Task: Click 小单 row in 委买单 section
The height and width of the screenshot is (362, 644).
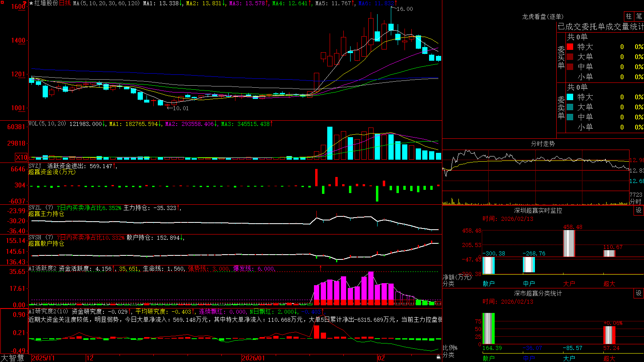Action: tap(605, 77)
